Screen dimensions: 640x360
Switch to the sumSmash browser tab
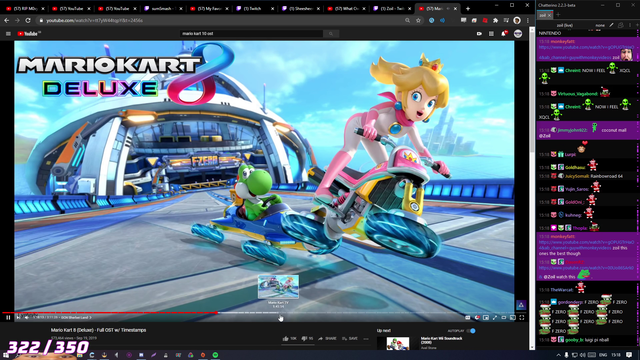click(x=163, y=9)
